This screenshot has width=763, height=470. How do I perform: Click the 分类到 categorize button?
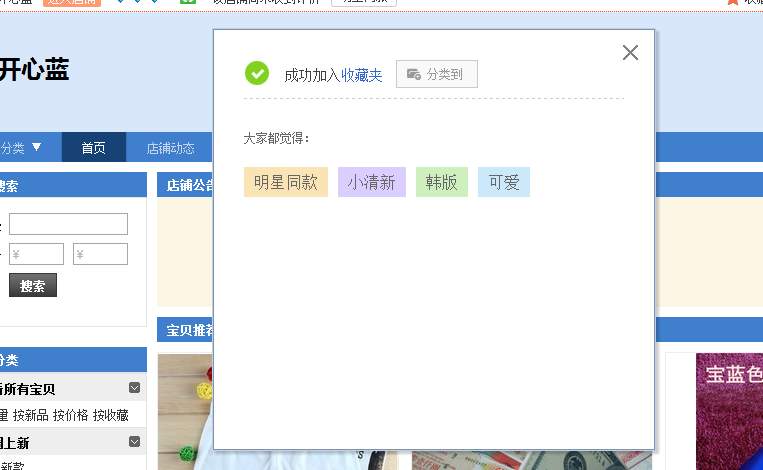pyautogui.click(x=436, y=74)
